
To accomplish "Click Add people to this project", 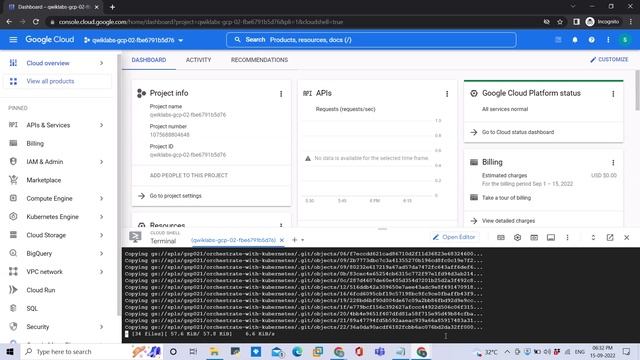I will 189,176.
